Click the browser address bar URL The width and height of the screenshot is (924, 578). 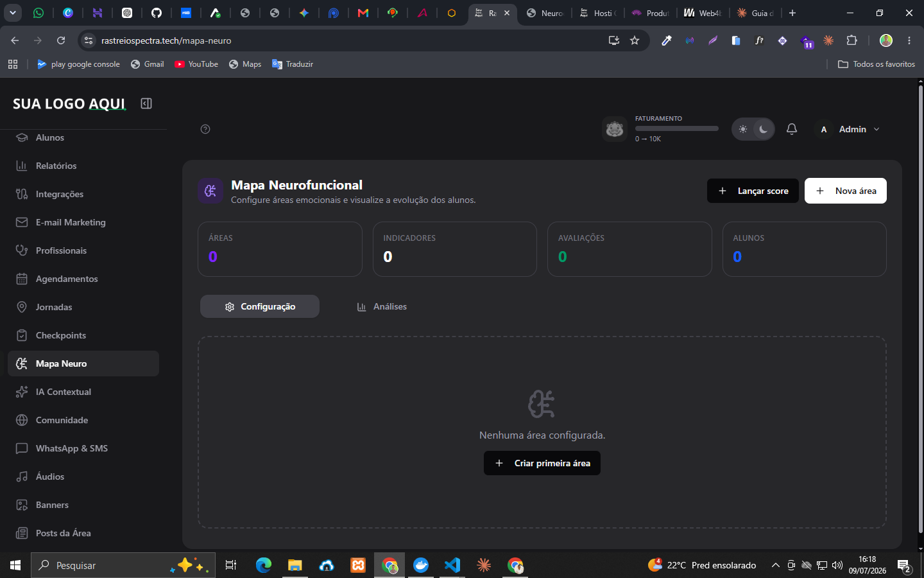pyautogui.click(x=166, y=40)
